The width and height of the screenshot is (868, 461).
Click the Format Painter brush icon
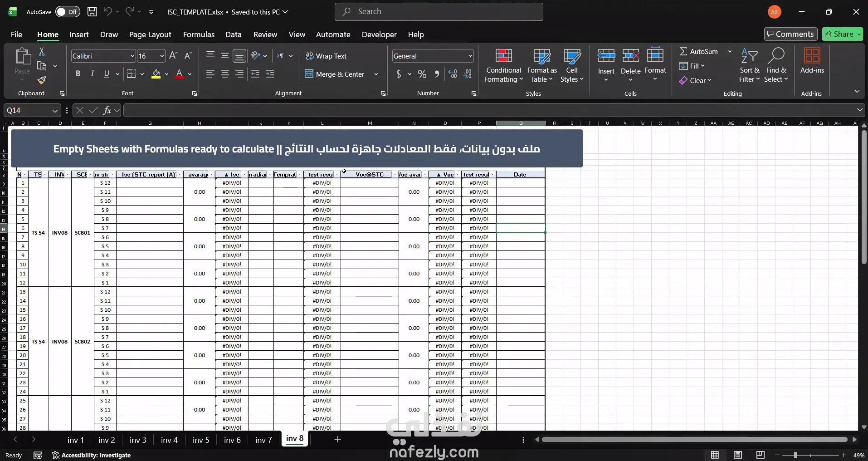42,80
